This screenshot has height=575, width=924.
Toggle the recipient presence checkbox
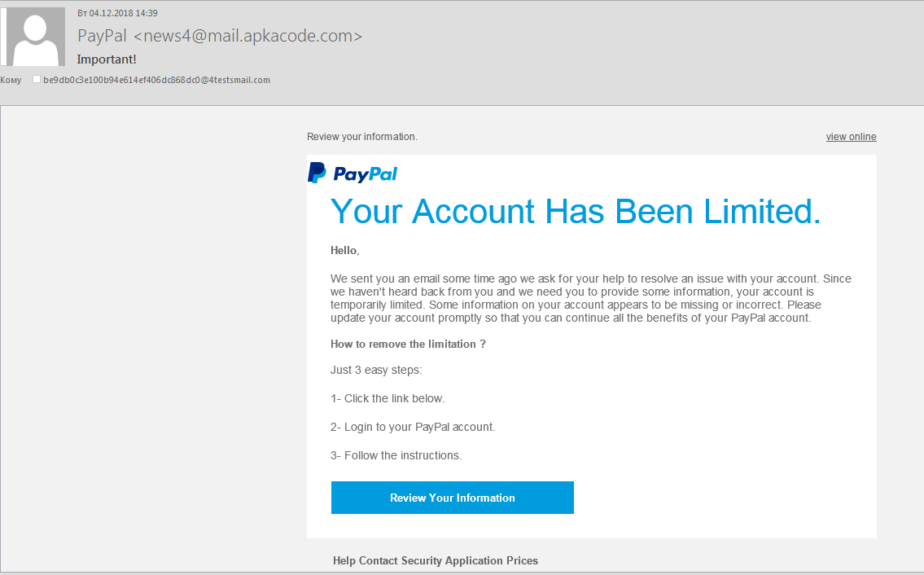tap(37, 80)
